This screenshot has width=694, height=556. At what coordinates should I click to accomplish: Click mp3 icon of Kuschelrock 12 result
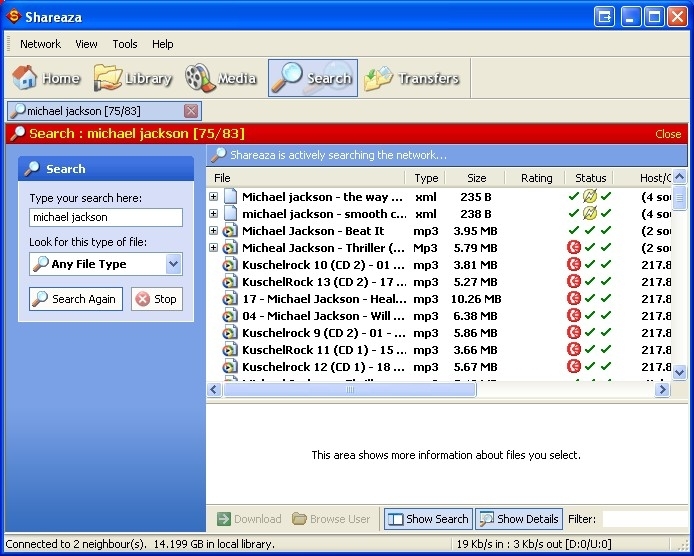(230, 367)
